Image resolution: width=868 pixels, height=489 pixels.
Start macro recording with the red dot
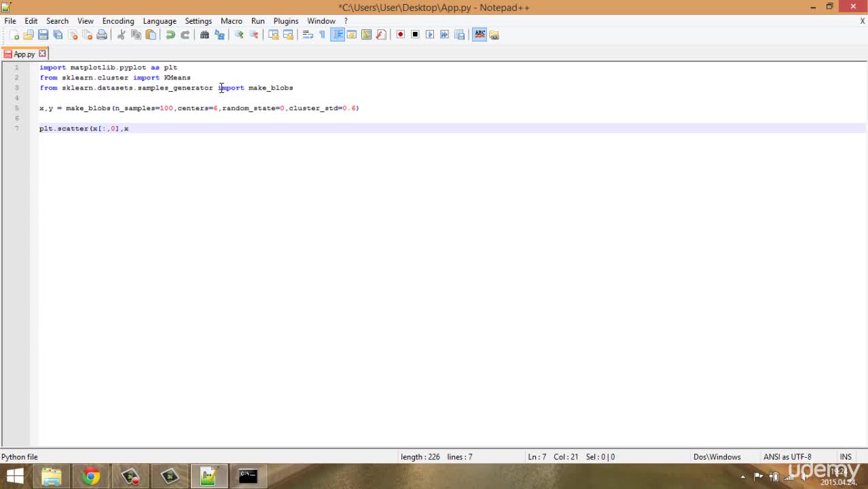click(400, 35)
